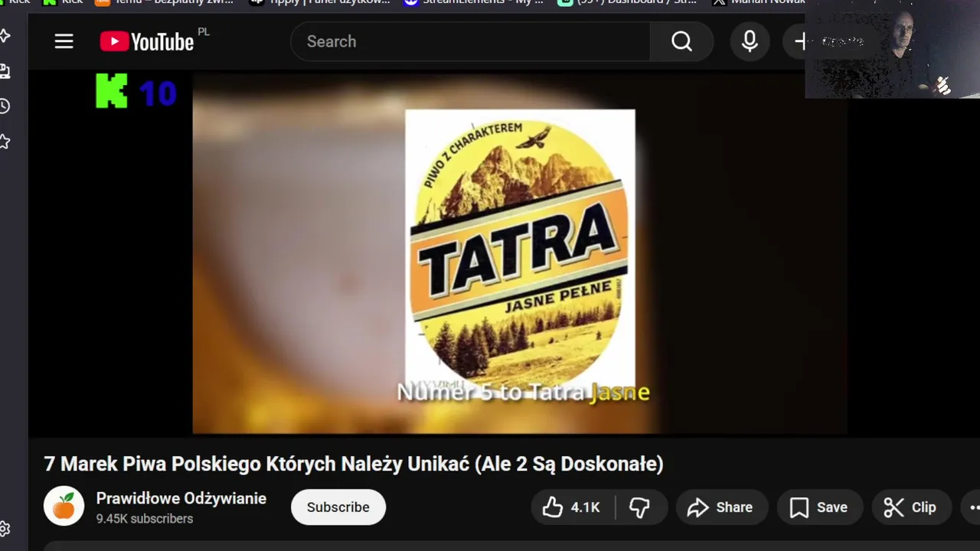Open the Temu bookmark

tap(164, 3)
